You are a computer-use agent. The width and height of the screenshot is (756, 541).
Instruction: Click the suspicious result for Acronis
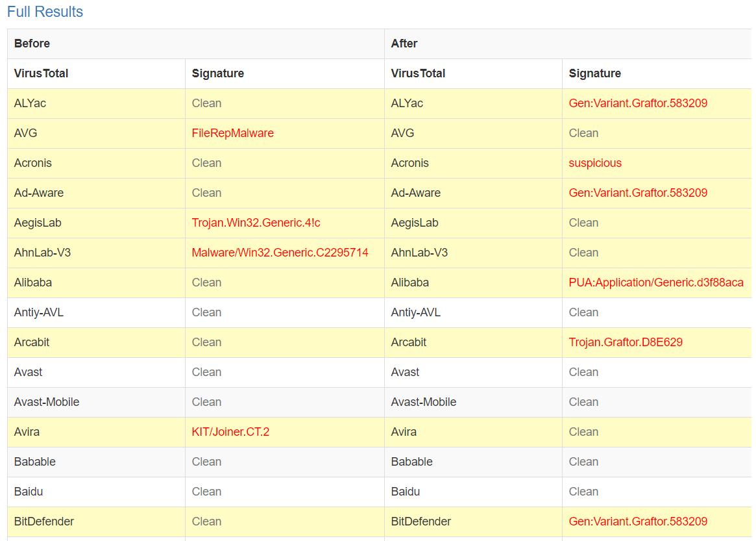[x=595, y=163]
